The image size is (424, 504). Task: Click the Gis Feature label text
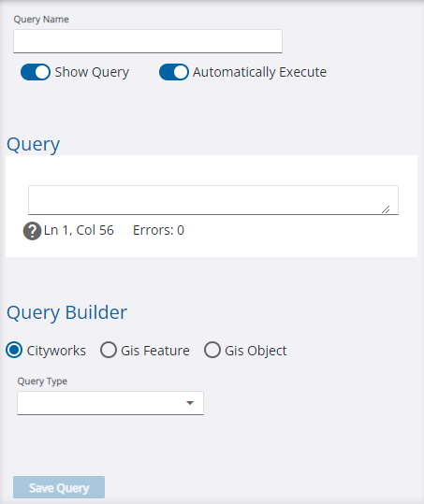pos(155,351)
